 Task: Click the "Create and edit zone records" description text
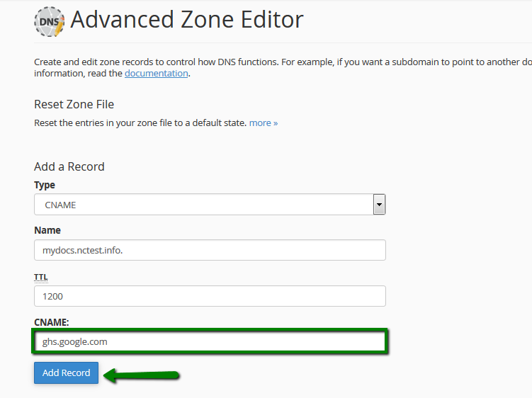[x=283, y=67]
